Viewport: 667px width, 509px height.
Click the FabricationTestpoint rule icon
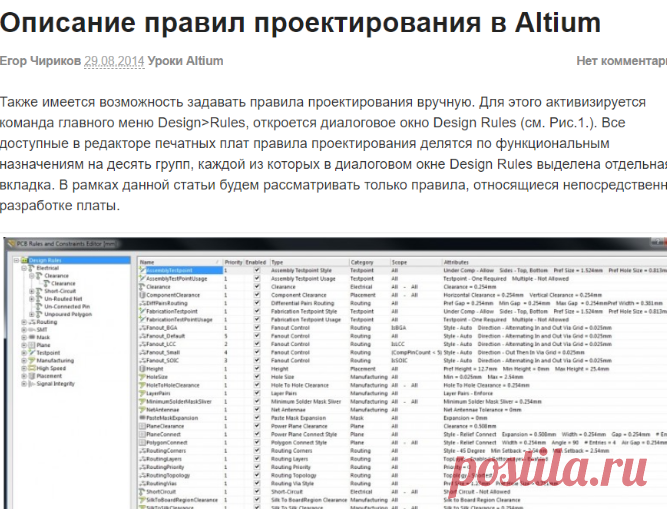(x=143, y=311)
